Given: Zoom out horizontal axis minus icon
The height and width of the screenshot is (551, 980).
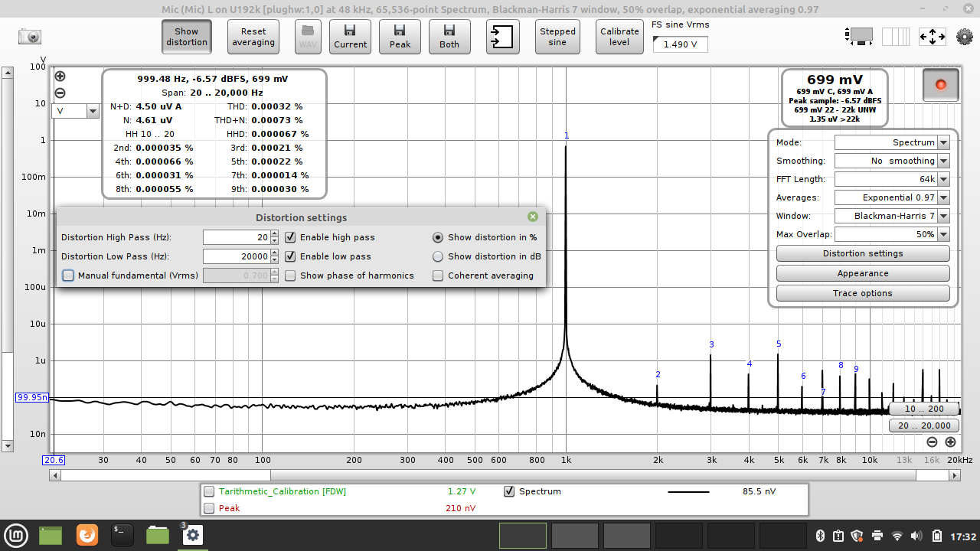Looking at the screenshot, I should point(932,442).
